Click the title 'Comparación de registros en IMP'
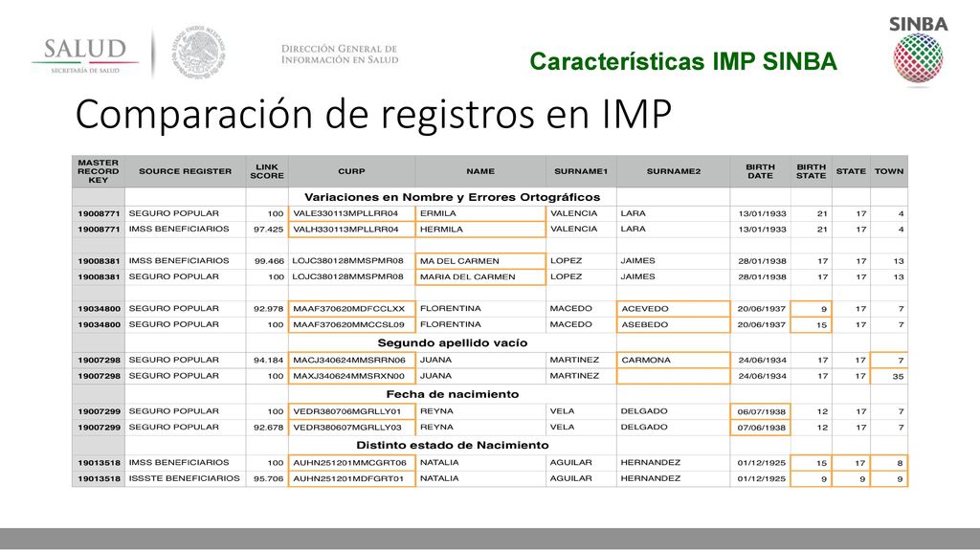 pos(373,114)
